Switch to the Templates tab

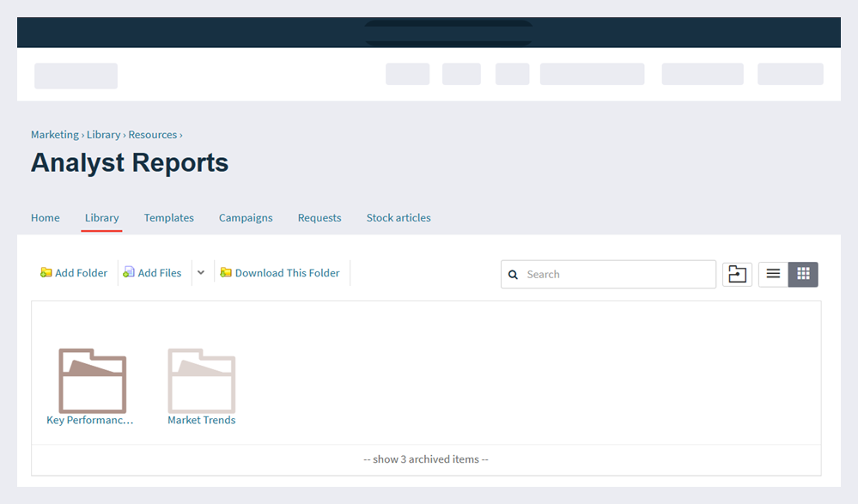pyautogui.click(x=168, y=217)
